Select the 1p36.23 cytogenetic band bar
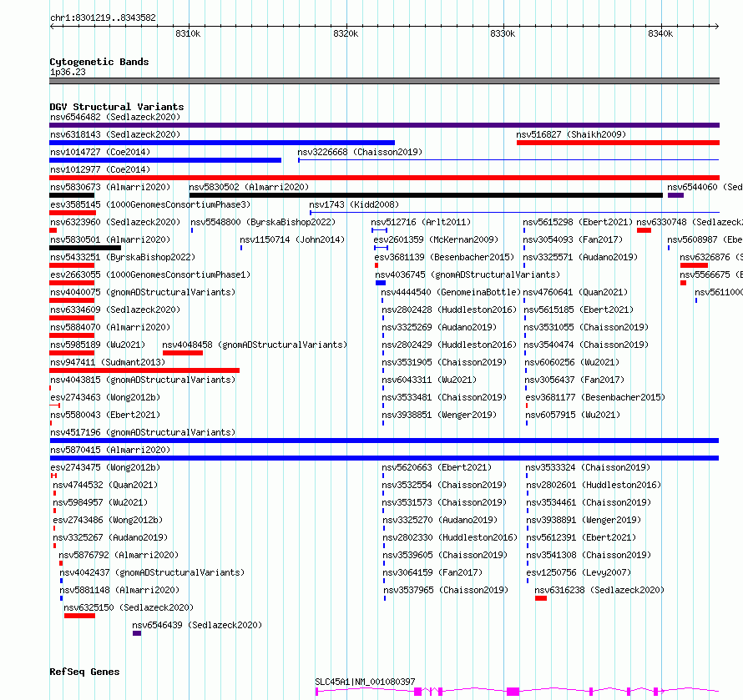This screenshot has width=743, height=700. 384,81
